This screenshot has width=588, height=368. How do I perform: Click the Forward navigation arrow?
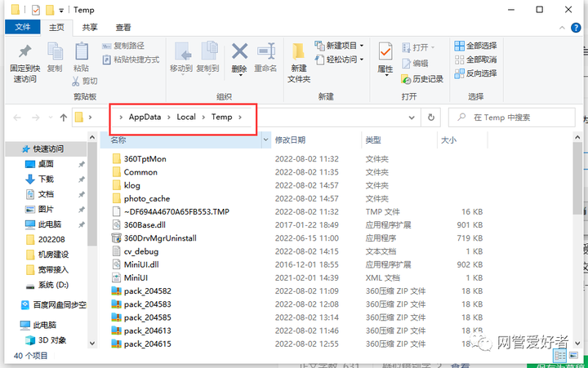coord(36,117)
